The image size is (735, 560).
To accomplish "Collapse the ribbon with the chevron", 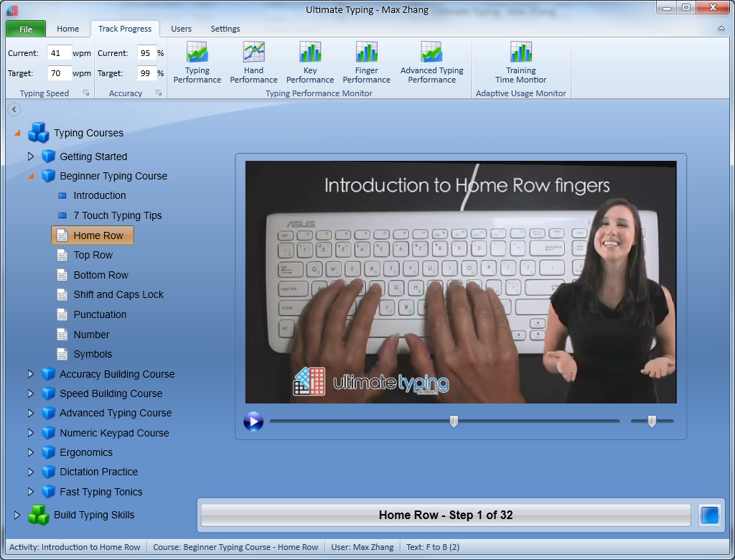I will 721,29.
